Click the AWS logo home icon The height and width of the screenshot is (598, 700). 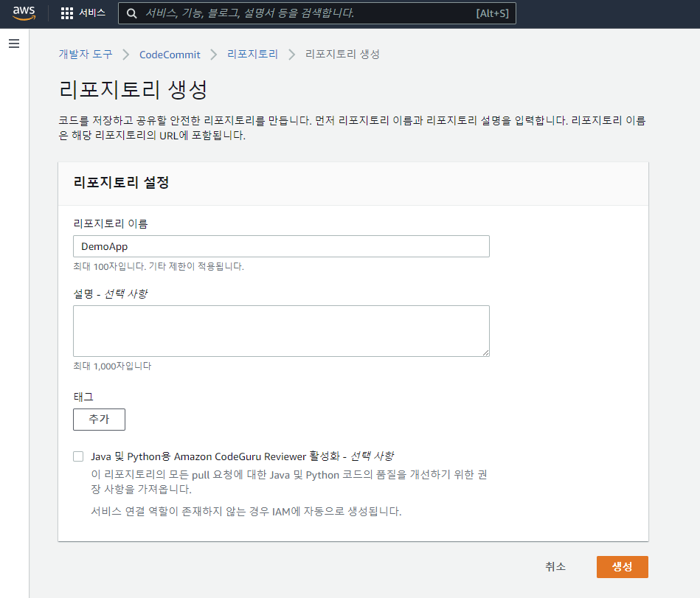[x=24, y=13]
